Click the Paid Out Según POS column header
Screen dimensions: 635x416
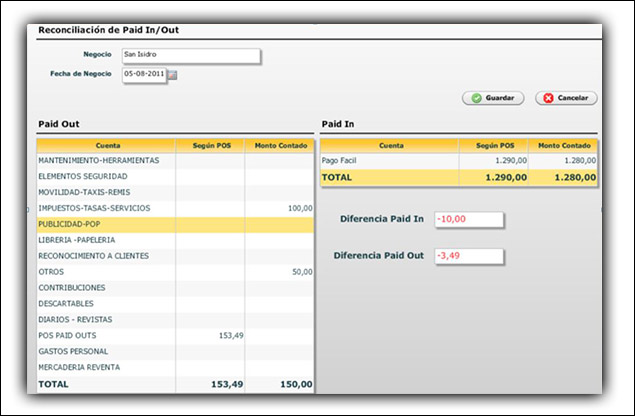(210, 144)
